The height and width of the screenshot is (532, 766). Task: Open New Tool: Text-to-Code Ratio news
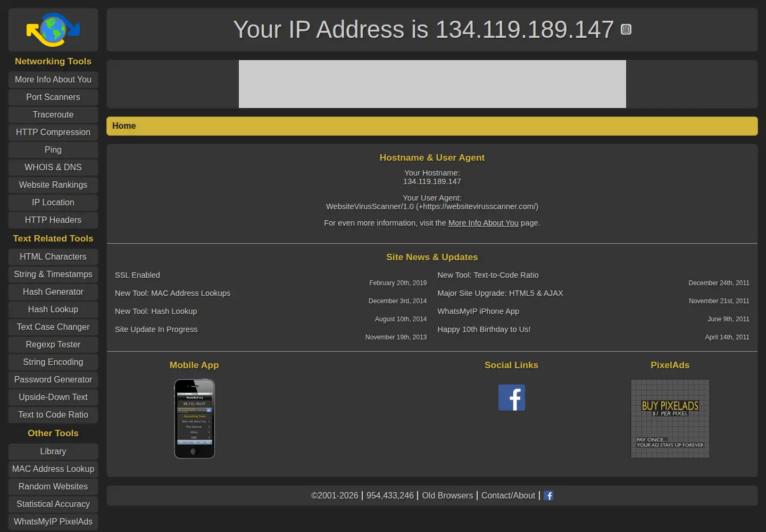(488, 275)
